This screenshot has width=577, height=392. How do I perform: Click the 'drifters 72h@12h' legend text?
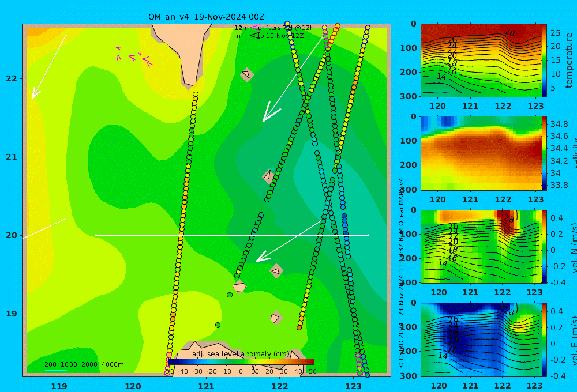286,28
